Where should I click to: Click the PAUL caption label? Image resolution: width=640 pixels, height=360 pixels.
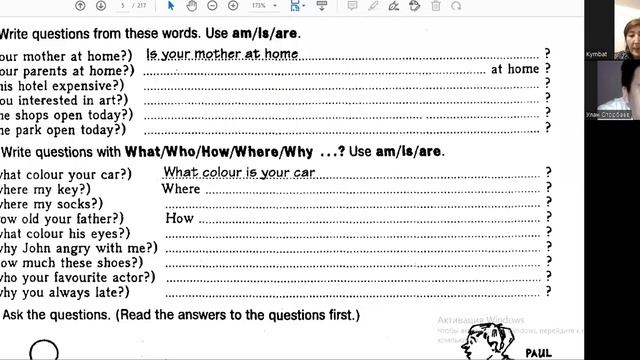click(x=538, y=353)
